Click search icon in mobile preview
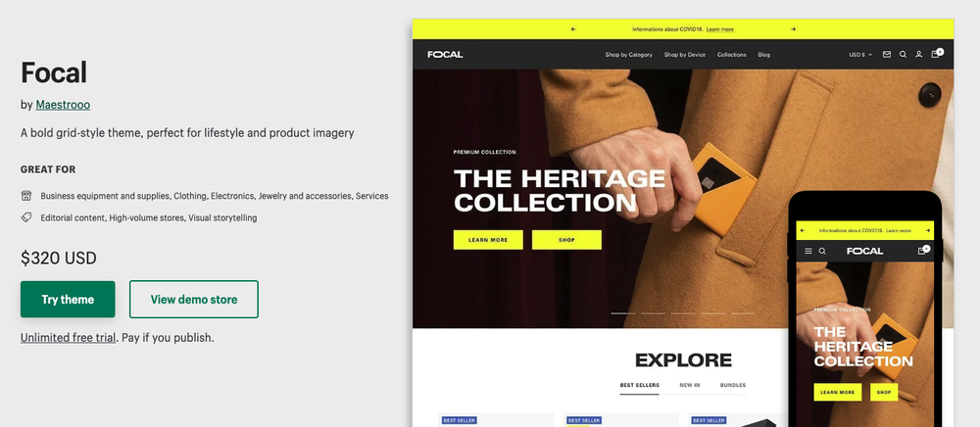980x427 pixels. pos(822,251)
